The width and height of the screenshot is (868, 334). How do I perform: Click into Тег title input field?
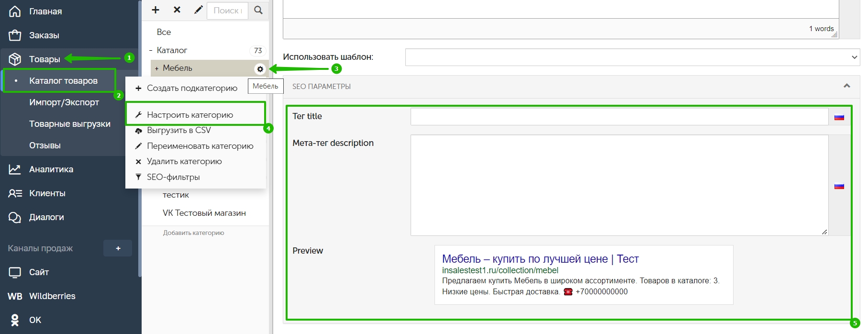(x=619, y=117)
